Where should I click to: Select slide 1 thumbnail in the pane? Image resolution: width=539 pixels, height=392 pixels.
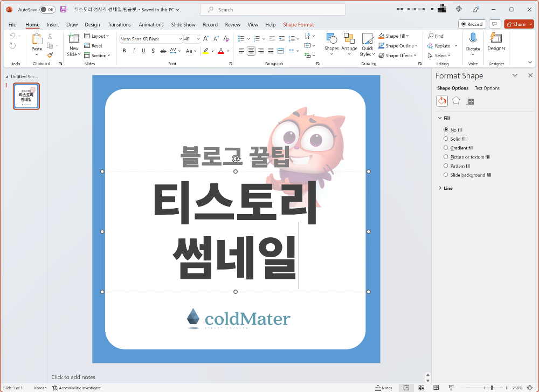click(x=26, y=96)
